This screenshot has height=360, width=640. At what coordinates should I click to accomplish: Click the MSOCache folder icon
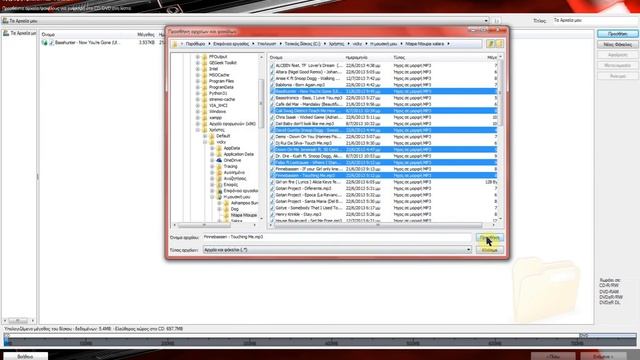click(204, 75)
